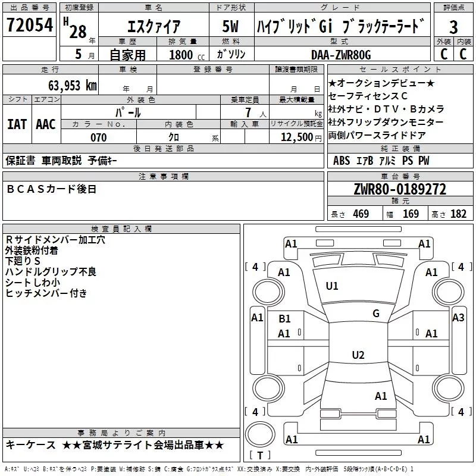476x476 pixels.
Task: Select the registration year H28
Action: (76, 29)
